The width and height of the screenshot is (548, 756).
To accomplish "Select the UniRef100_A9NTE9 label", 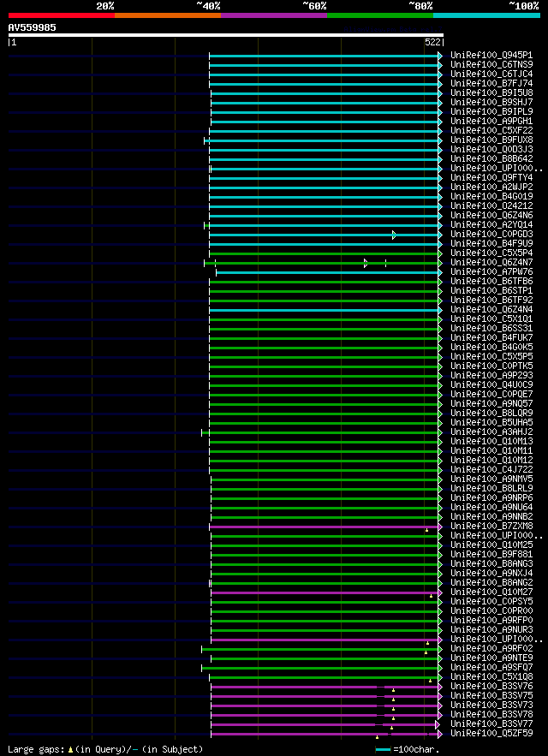I will (491, 658).
